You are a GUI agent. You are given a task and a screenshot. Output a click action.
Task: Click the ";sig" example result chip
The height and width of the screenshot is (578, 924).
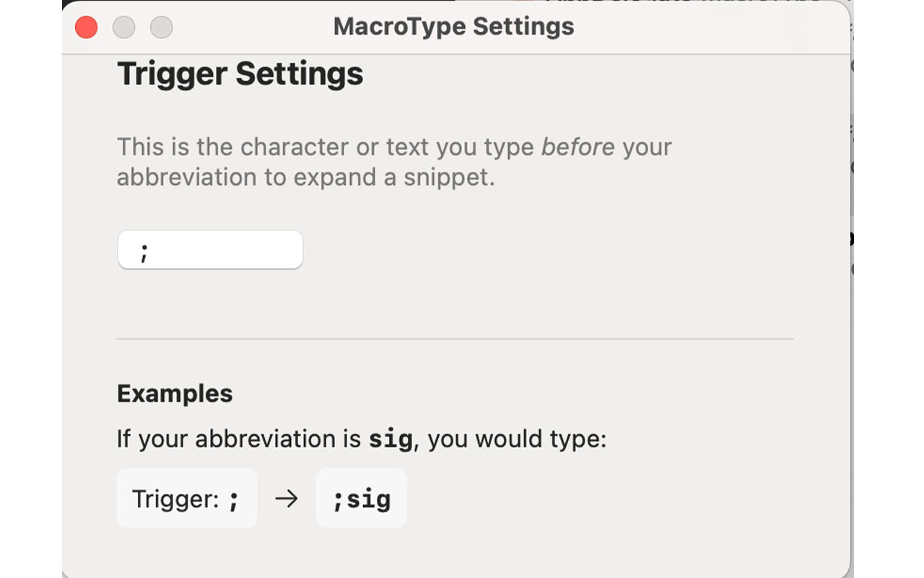tap(361, 499)
